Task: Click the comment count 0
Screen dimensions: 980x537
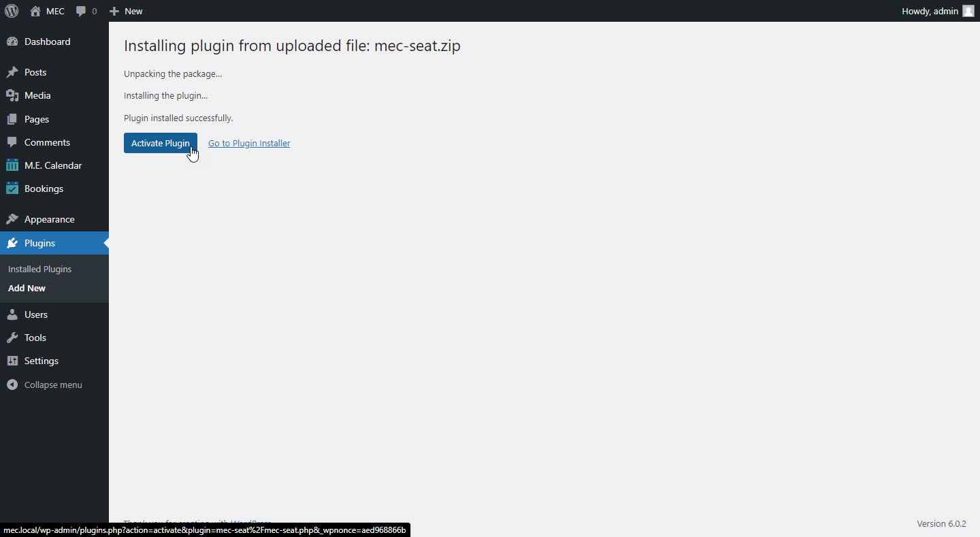Action: click(x=94, y=11)
